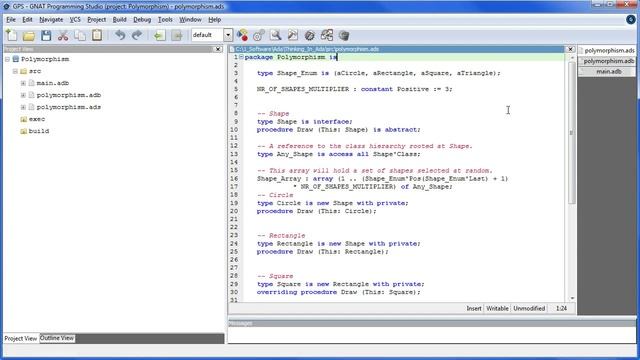Open the Debug menu
640x360 pixels.
[x=142, y=20]
